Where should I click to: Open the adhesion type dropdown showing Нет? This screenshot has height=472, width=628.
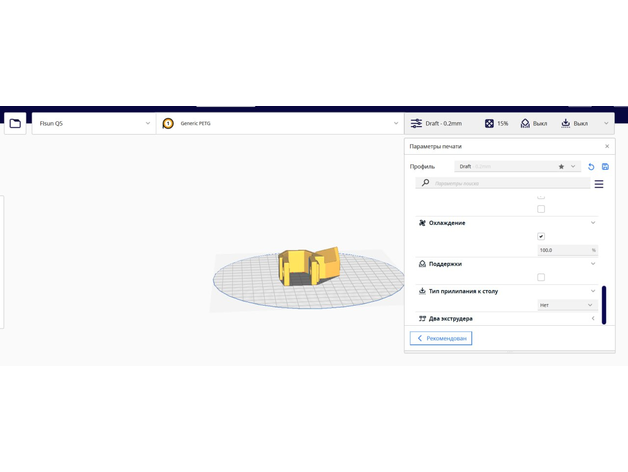point(567,305)
